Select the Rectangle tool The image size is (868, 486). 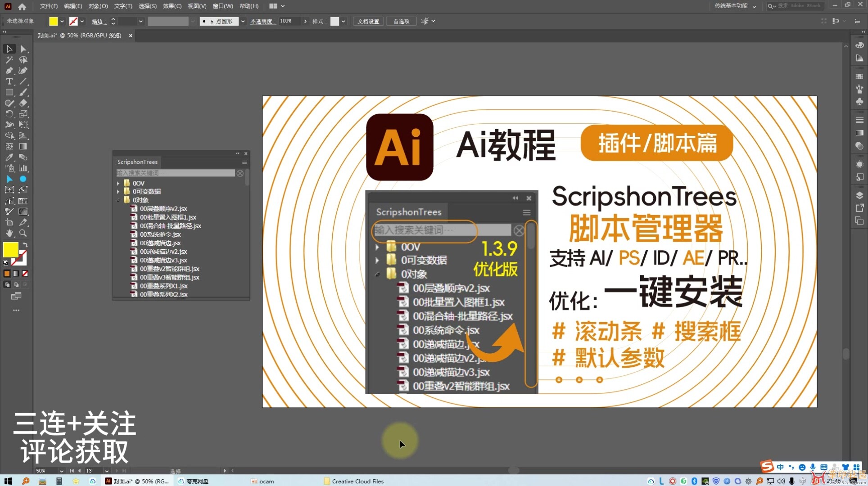[x=9, y=92]
